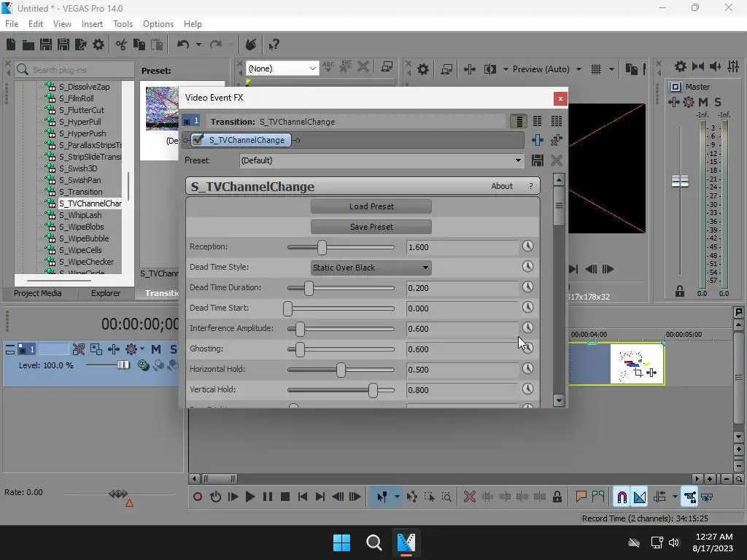Select S_WhipLash in transitions list
The image size is (747, 560).
pyautogui.click(x=80, y=215)
